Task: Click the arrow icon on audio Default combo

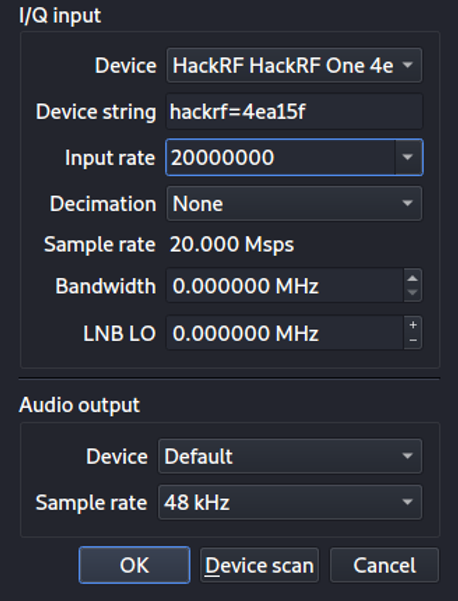Action: [x=407, y=456]
